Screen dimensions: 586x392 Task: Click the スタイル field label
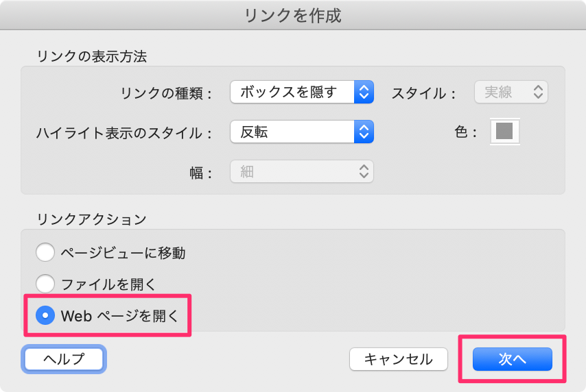[423, 93]
